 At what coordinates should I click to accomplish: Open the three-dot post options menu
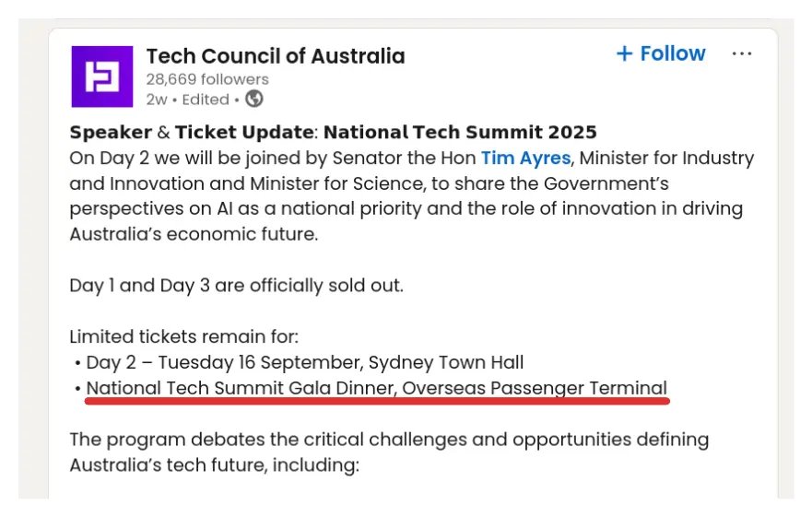click(742, 54)
